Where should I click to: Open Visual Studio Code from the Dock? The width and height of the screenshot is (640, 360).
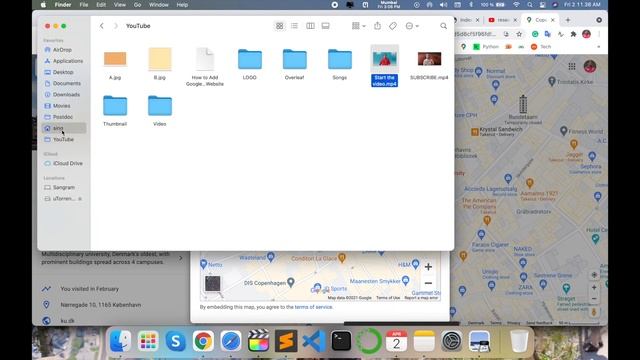tap(313, 341)
